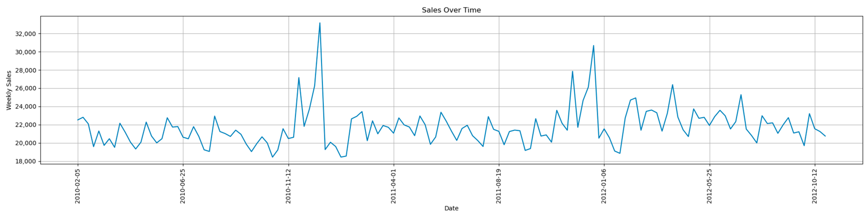Viewport: 868px width, 218px height.
Task: Click the 26,000 y-axis tick label
Action: [26, 88]
